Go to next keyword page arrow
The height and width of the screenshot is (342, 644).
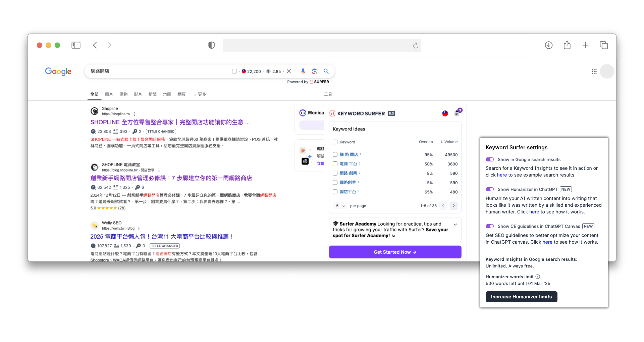[453, 206]
